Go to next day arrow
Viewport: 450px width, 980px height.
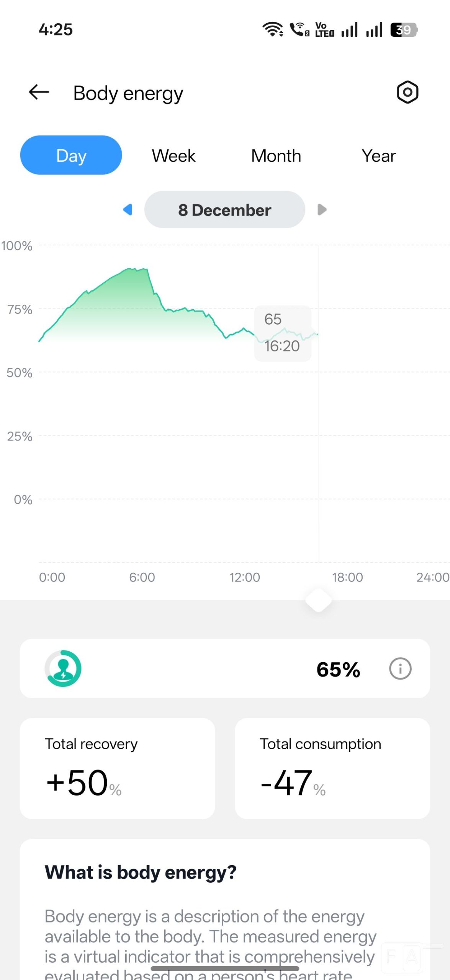coord(322,209)
